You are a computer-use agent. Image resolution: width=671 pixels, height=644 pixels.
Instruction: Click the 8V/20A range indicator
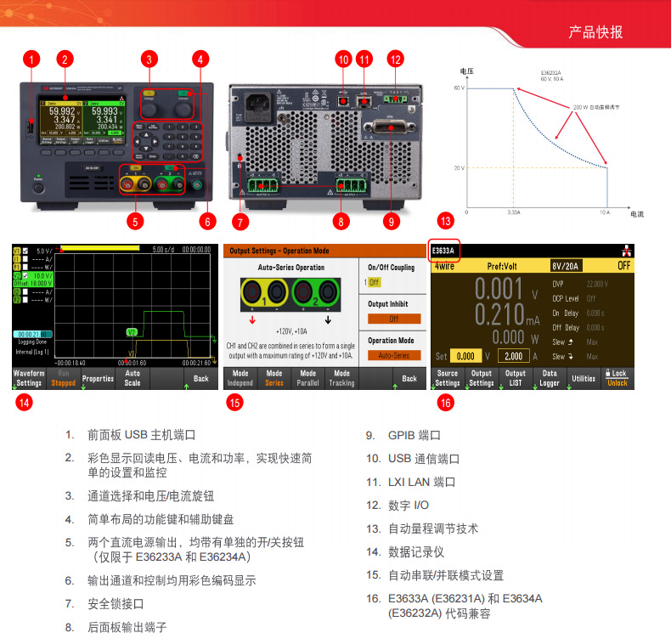[x=566, y=266]
